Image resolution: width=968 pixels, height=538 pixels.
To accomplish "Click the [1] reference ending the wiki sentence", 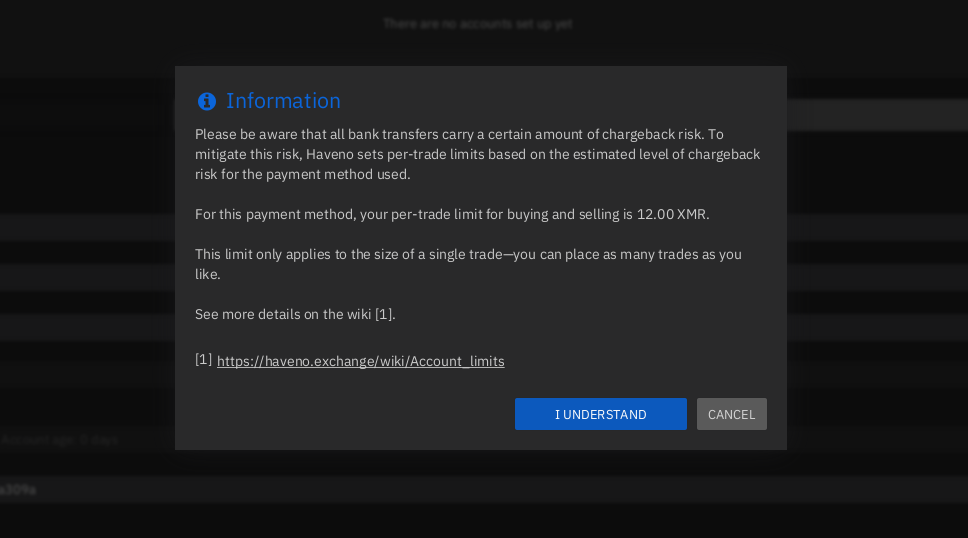I will tap(385, 314).
